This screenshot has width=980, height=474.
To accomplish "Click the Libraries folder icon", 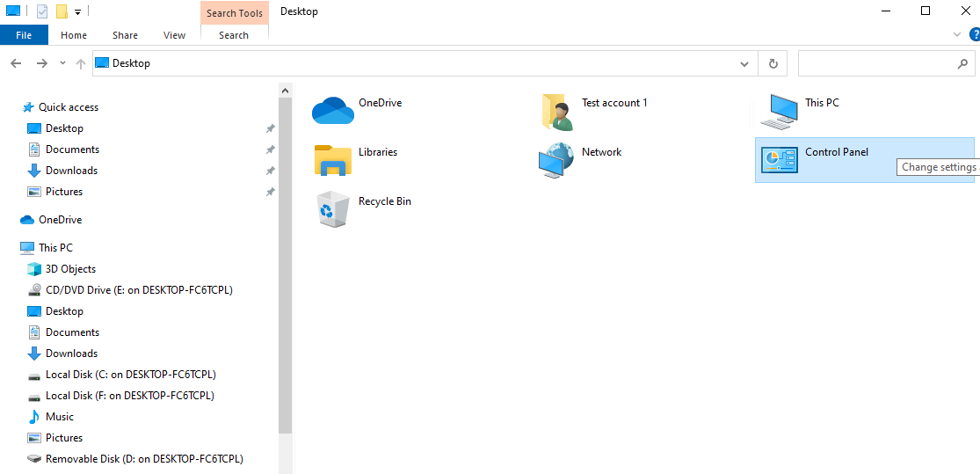I will 332,160.
